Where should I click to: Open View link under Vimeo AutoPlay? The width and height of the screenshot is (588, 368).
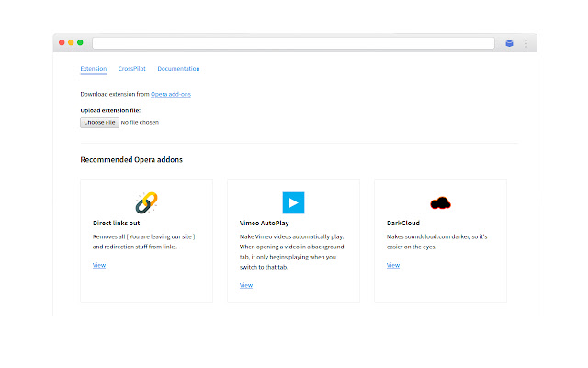(x=246, y=285)
